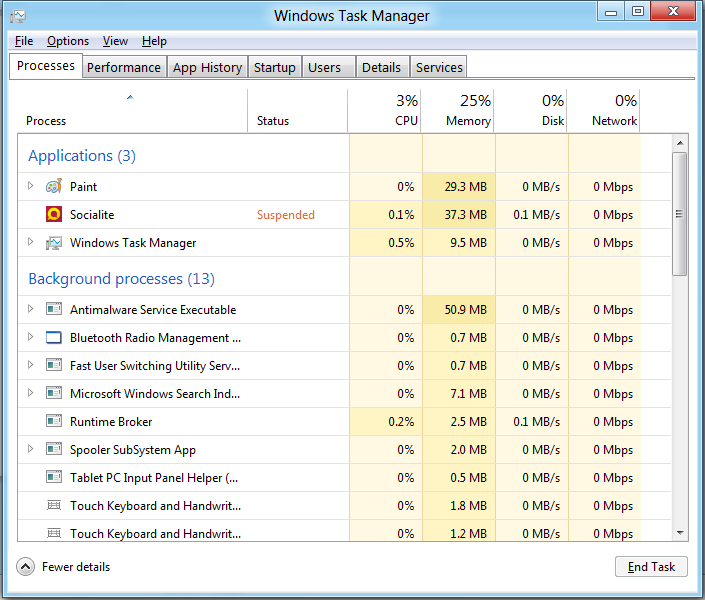Open the Options menu
The width and height of the screenshot is (705, 600).
pyautogui.click(x=68, y=41)
